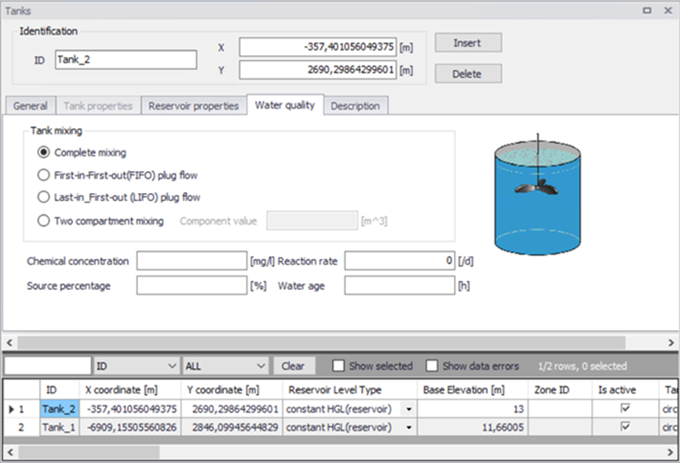
Task: Click the Reaction rate field
Action: (400, 261)
